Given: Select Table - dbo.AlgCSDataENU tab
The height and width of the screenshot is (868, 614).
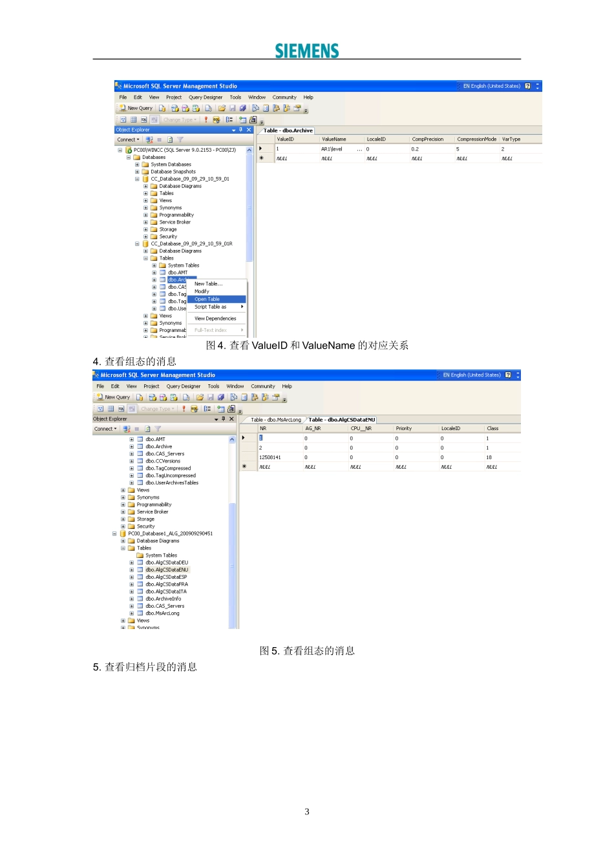Looking at the screenshot, I should coord(341,420).
